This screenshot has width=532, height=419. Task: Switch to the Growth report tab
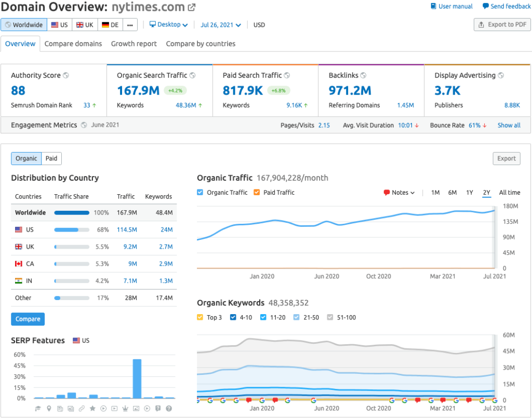134,44
